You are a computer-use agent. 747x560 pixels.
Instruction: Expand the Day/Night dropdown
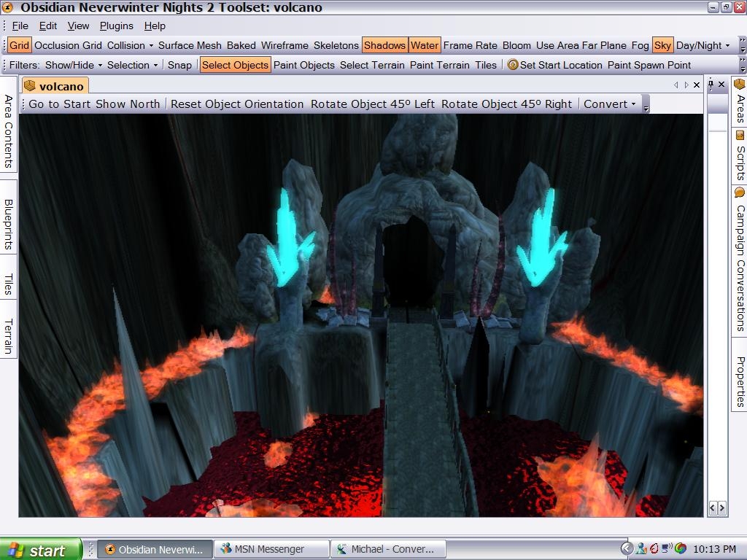coord(703,45)
